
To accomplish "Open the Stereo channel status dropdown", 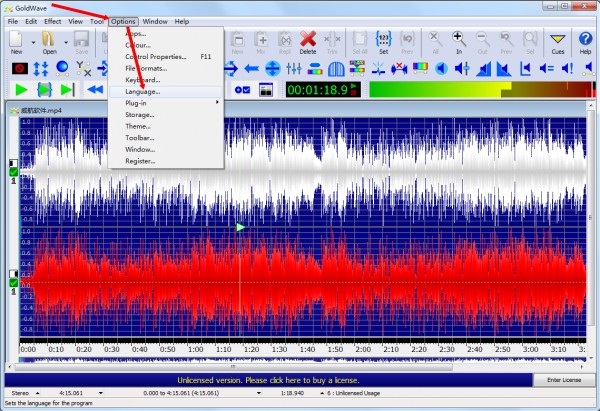I will tap(38, 393).
